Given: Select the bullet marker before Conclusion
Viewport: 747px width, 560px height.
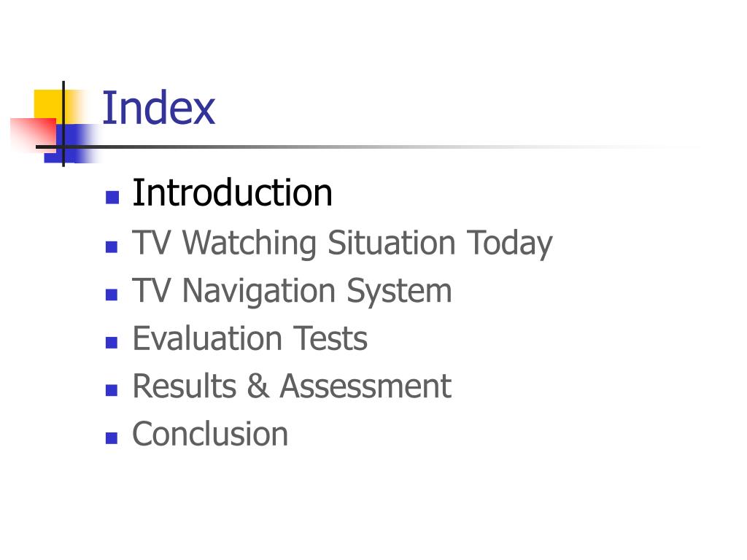Looking at the screenshot, I should [x=112, y=437].
